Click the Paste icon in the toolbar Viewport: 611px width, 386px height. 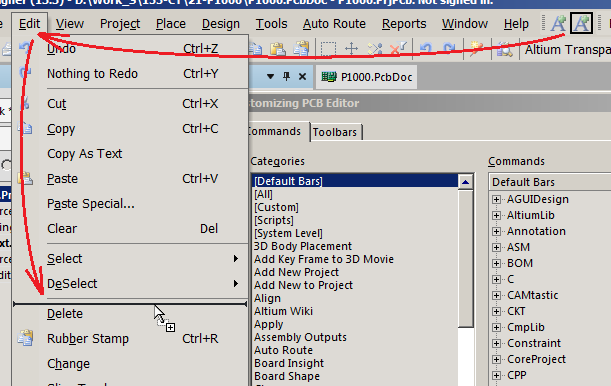tap(277, 49)
